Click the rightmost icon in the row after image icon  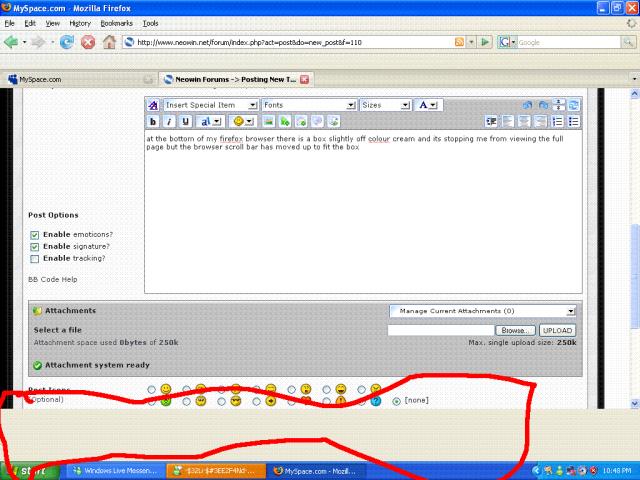(x=333, y=121)
